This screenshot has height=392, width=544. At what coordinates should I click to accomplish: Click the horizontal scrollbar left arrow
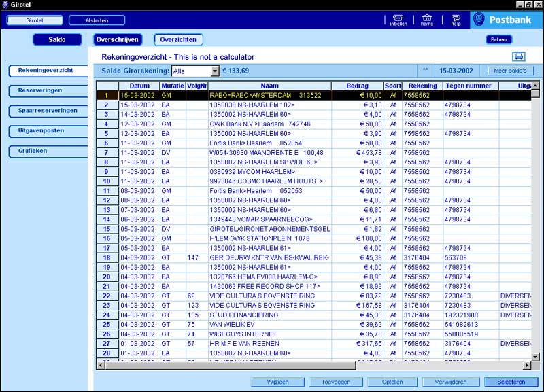101,365
